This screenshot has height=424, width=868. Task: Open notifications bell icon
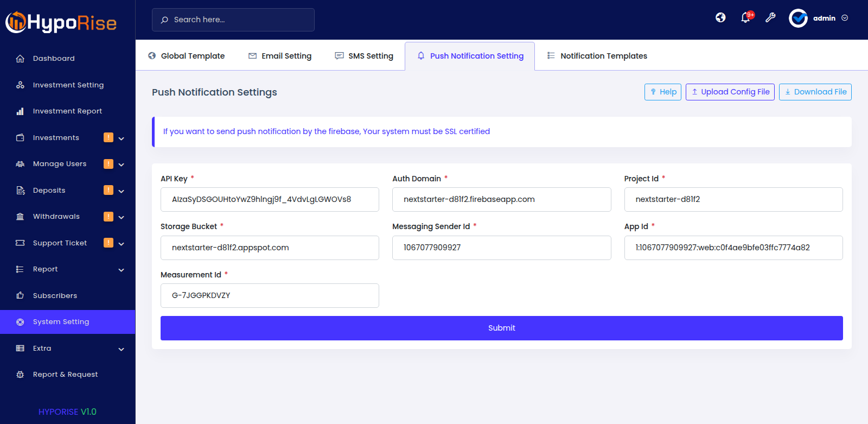coord(746,18)
